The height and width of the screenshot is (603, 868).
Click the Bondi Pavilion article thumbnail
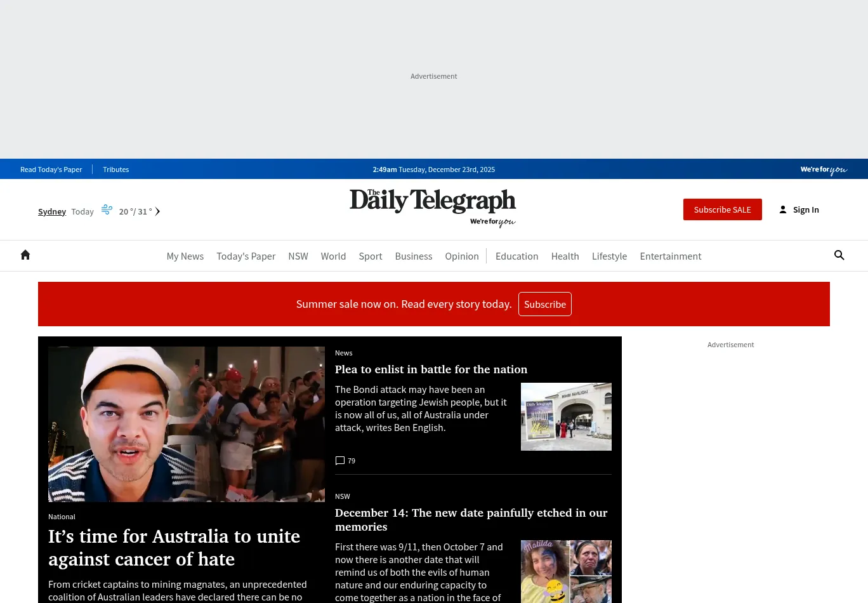pos(566,416)
